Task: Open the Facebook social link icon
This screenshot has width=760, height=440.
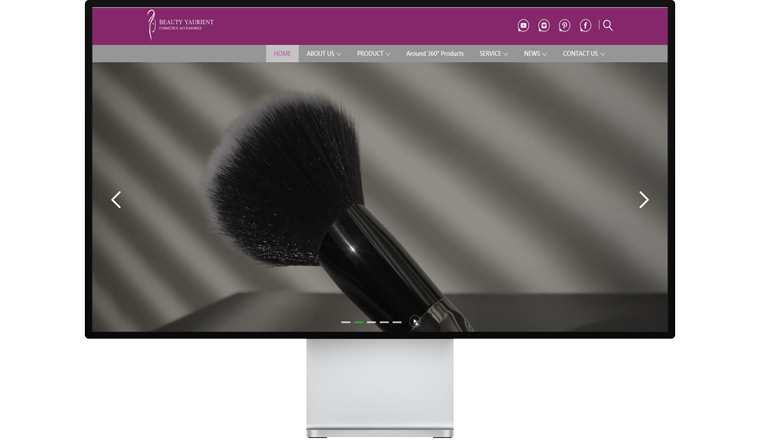Action: click(585, 26)
